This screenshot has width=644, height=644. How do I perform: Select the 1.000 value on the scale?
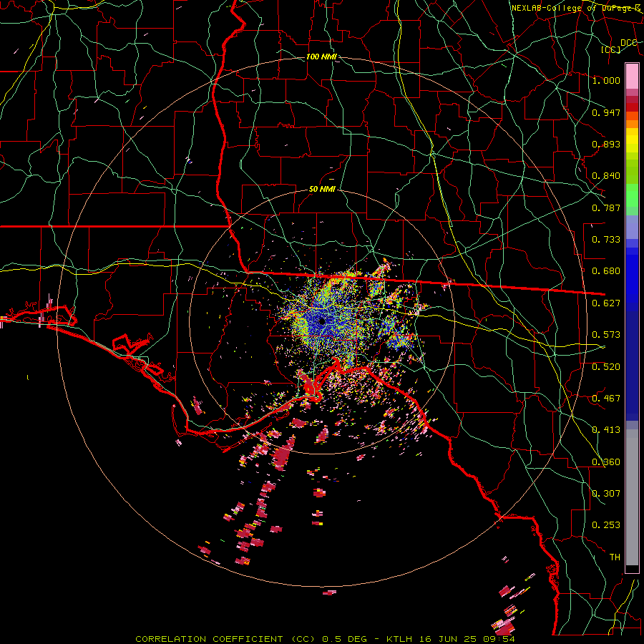click(606, 80)
